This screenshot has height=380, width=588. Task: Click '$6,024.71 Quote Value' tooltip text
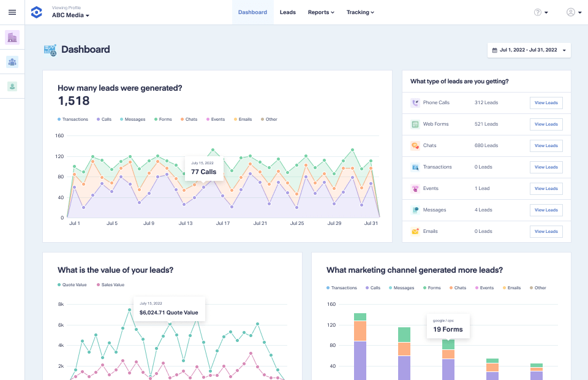[x=169, y=313]
